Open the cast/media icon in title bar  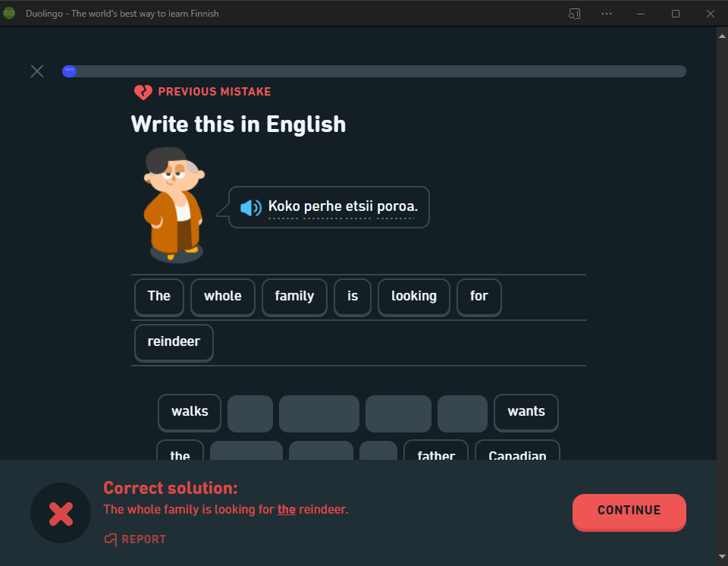tap(574, 14)
